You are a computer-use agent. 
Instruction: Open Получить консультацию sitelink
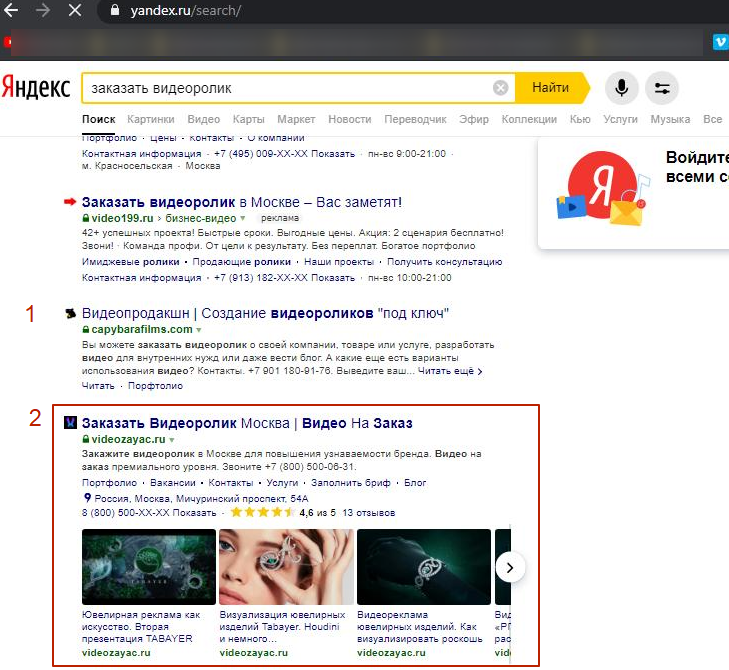(x=444, y=262)
